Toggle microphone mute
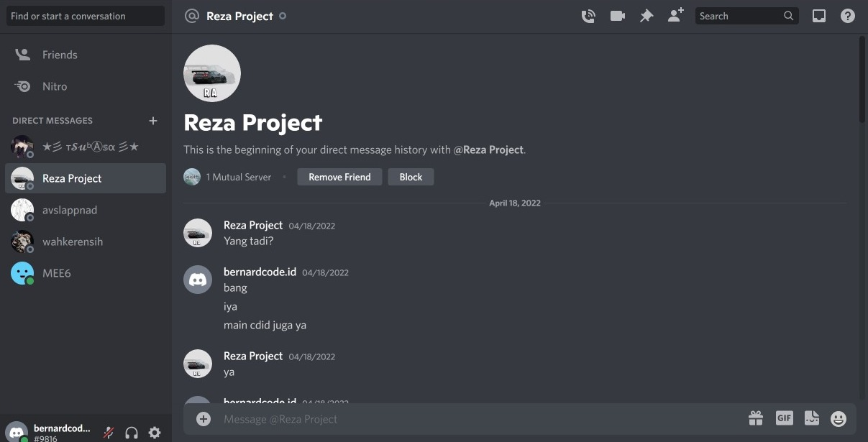The height and width of the screenshot is (442, 868). (x=109, y=433)
